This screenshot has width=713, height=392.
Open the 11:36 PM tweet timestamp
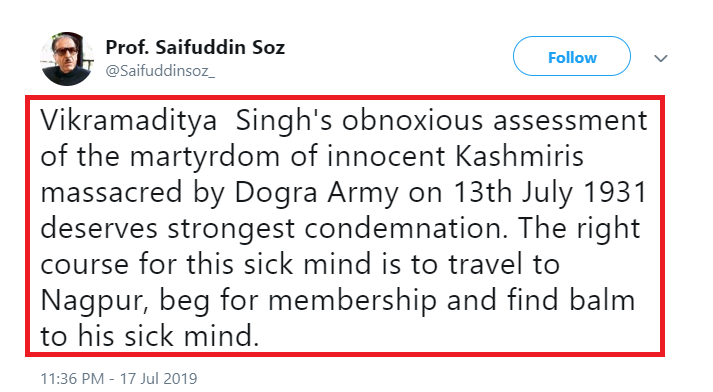point(72,378)
